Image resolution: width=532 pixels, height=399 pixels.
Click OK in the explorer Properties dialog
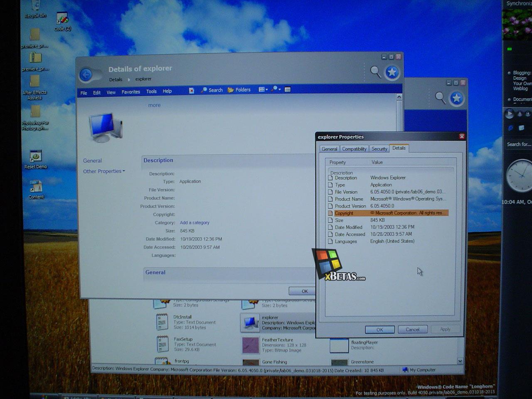point(379,330)
